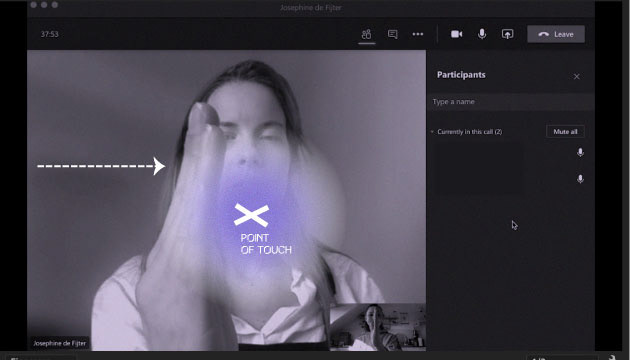This screenshot has width=640, height=360.
Task: Click the Type a name field
Action: [x=510, y=102]
